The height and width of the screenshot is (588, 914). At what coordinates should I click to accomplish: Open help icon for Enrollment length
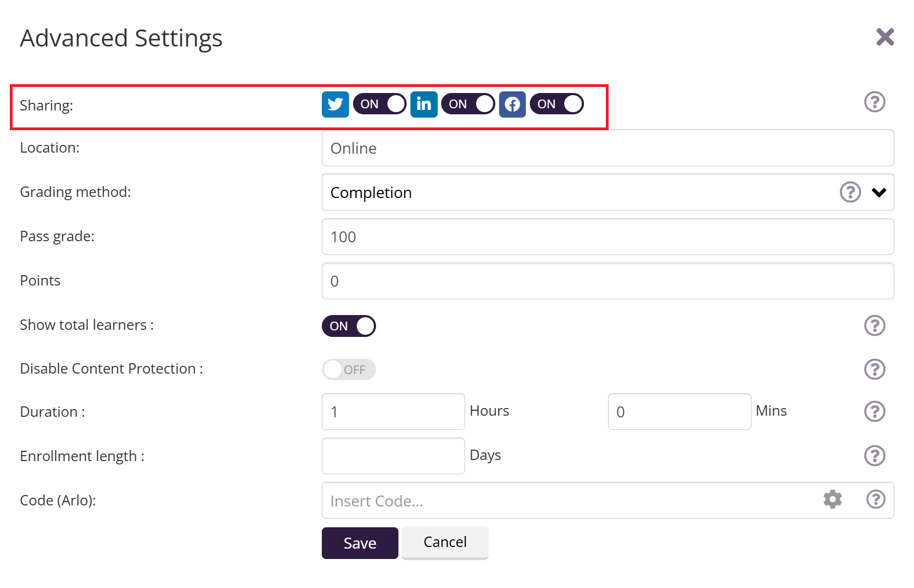click(874, 456)
